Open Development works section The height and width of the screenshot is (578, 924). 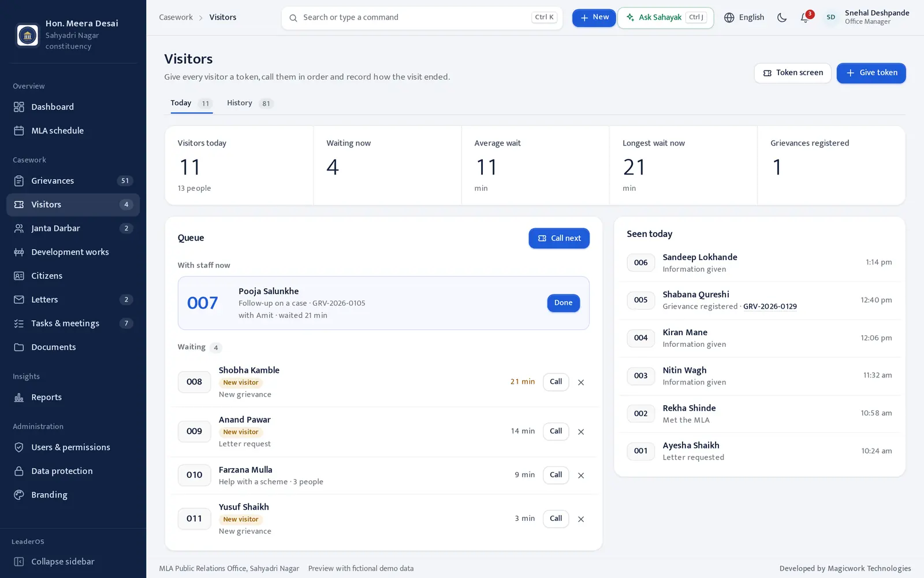(73, 252)
